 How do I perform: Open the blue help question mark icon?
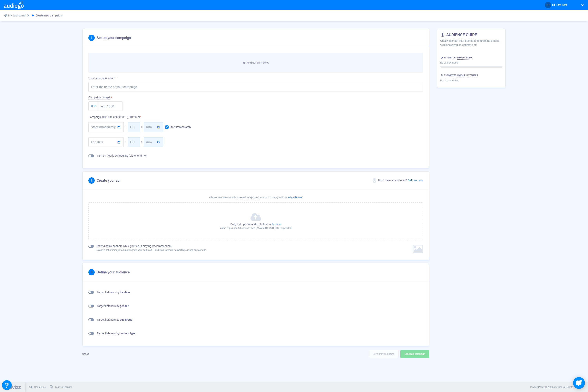tap(7, 385)
